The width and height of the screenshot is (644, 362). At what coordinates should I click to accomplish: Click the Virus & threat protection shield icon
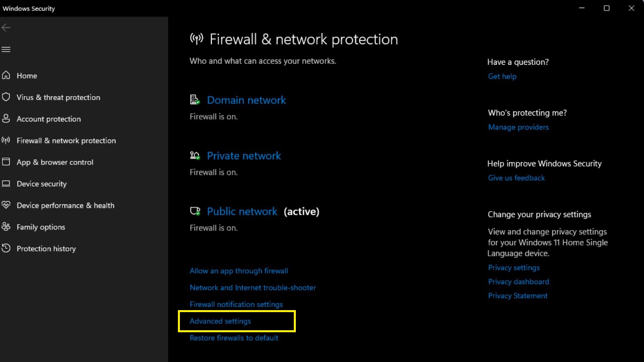coord(6,97)
